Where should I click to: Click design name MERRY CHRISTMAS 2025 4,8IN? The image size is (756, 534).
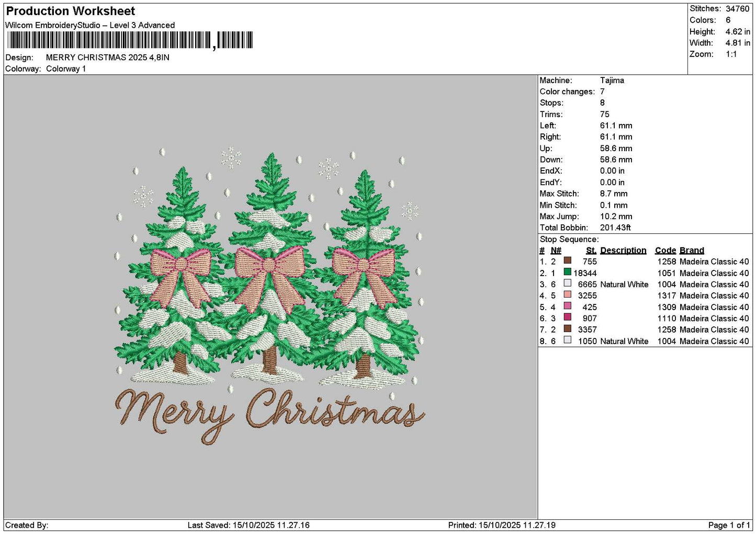tap(108, 58)
